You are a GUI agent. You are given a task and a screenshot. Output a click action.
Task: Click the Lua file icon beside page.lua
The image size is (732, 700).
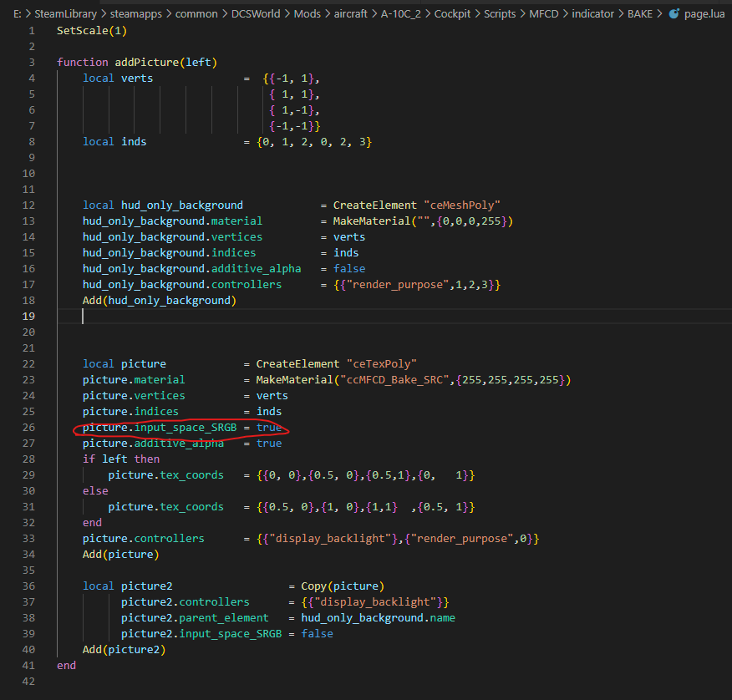[x=674, y=14]
